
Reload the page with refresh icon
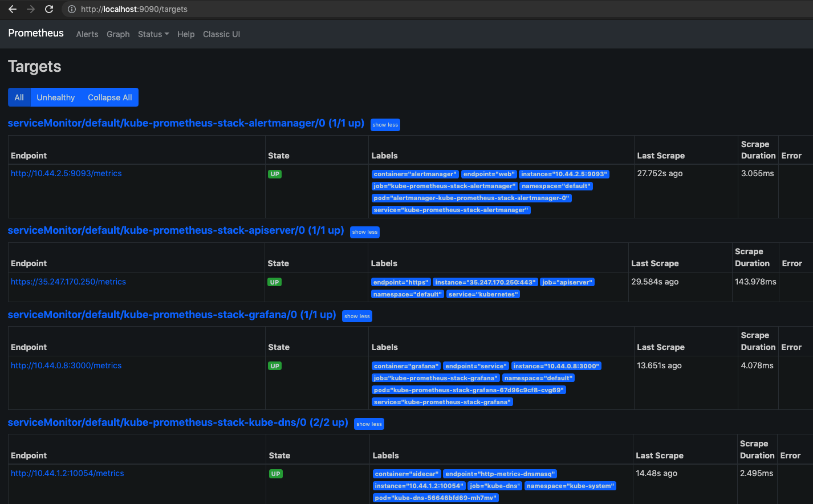click(49, 9)
